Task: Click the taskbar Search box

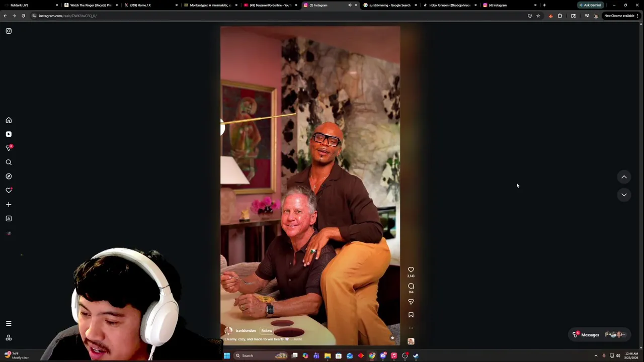Action: (262, 356)
